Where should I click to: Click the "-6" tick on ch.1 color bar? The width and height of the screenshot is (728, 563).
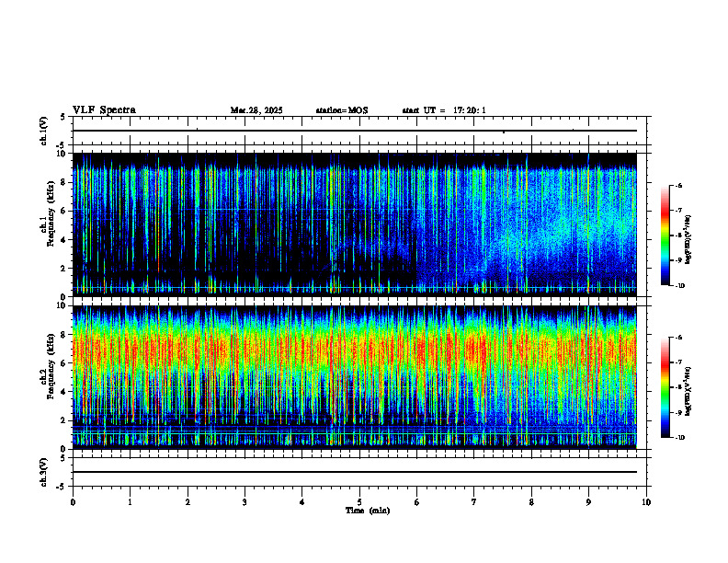(678, 186)
